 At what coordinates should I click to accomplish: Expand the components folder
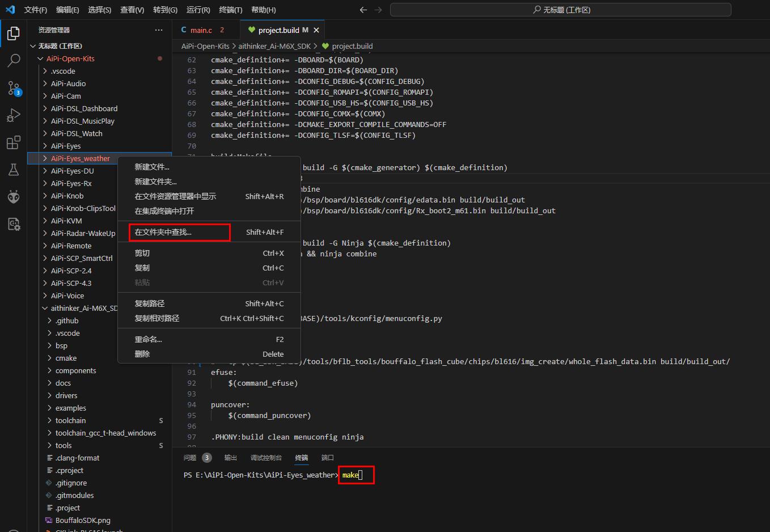pos(49,370)
